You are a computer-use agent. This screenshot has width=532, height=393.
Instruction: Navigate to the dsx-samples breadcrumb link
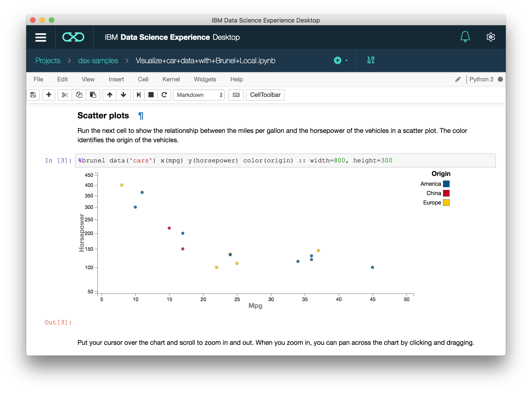(98, 60)
